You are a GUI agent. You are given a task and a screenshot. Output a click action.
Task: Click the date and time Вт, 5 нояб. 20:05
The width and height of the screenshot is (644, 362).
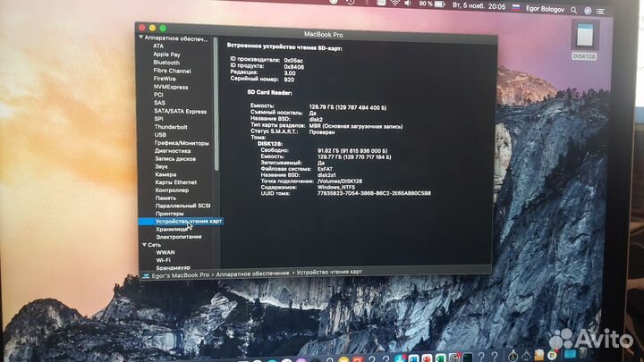[x=479, y=5]
